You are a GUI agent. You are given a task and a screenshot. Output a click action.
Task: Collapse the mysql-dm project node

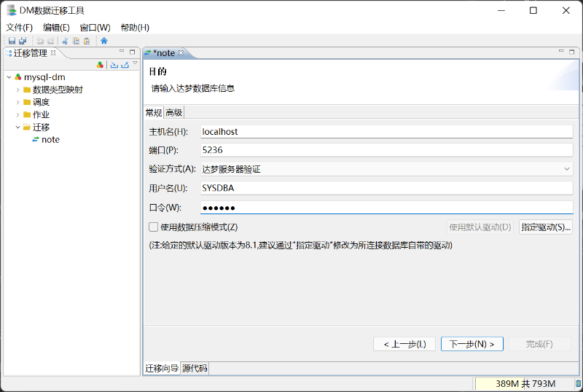click(x=9, y=77)
